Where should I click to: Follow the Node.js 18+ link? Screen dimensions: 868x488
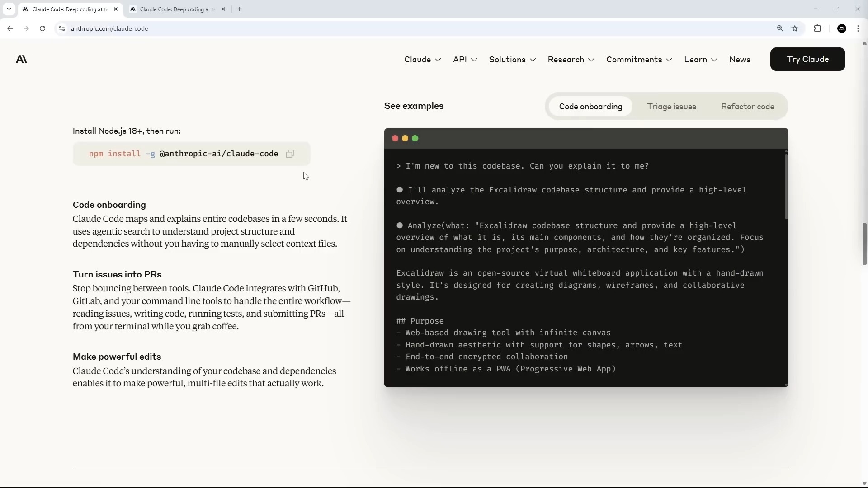tap(120, 131)
